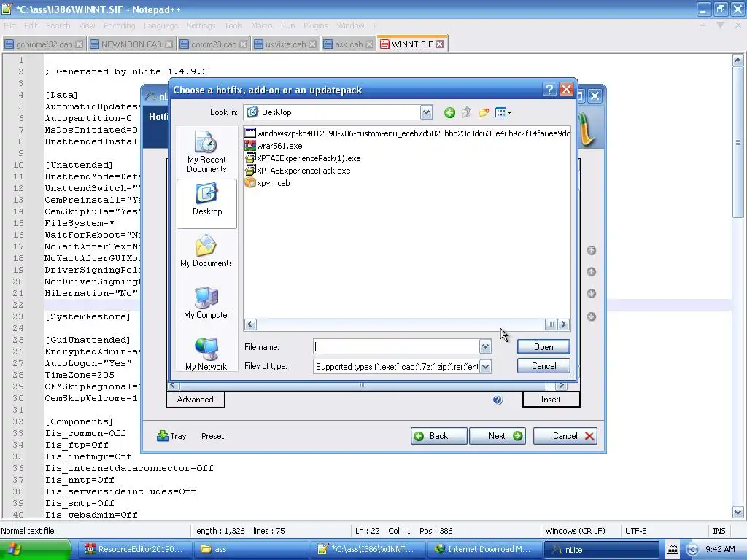Select windowsxp-kb4012598 hotfix file
This screenshot has width=747, height=560.
click(x=407, y=133)
